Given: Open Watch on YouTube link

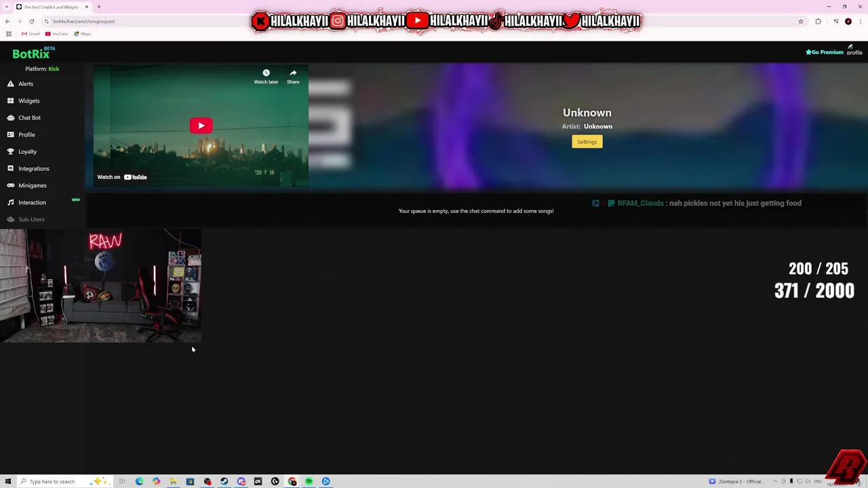Looking at the screenshot, I should click(122, 177).
